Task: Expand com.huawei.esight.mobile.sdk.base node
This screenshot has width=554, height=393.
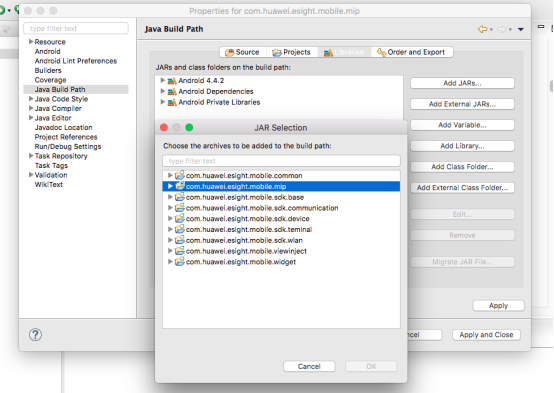Action: tap(170, 197)
